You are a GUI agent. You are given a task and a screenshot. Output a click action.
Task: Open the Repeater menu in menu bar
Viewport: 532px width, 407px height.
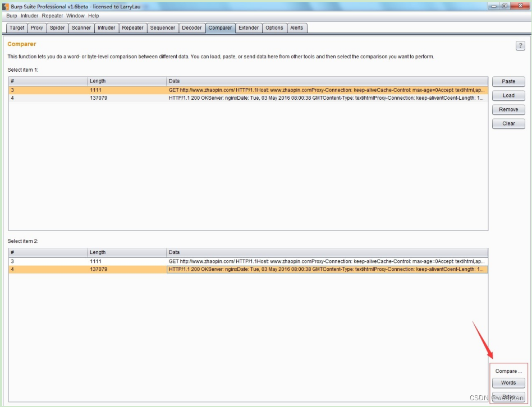(x=52, y=16)
